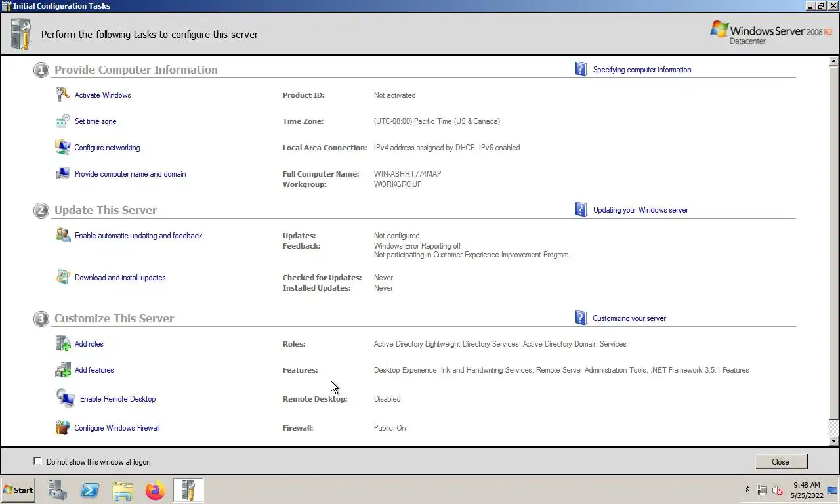
Task: Open the Configure networking link
Action: click(107, 148)
